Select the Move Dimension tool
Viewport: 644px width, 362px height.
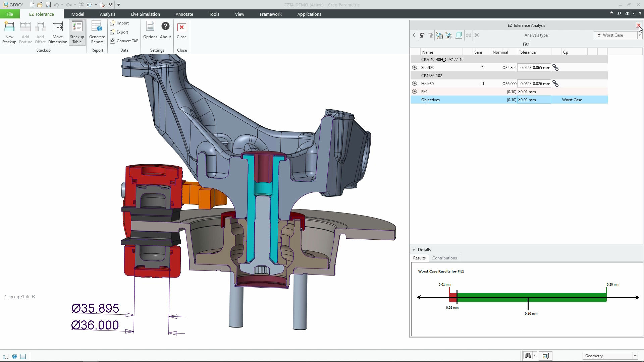[x=58, y=33]
